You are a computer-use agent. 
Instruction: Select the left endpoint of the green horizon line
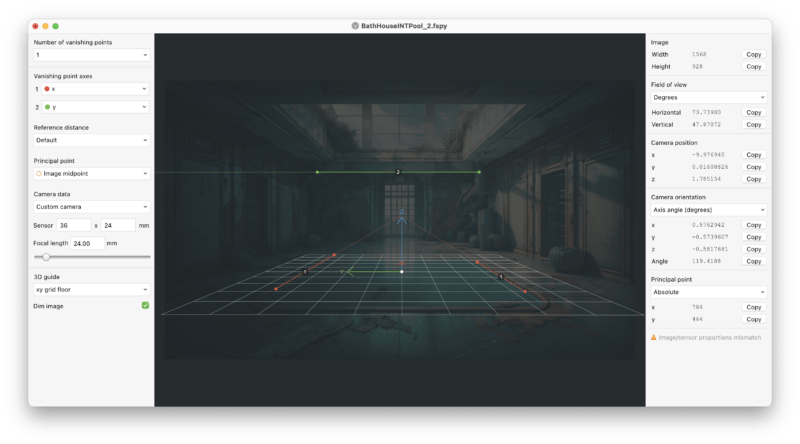click(x=317, y=172)
